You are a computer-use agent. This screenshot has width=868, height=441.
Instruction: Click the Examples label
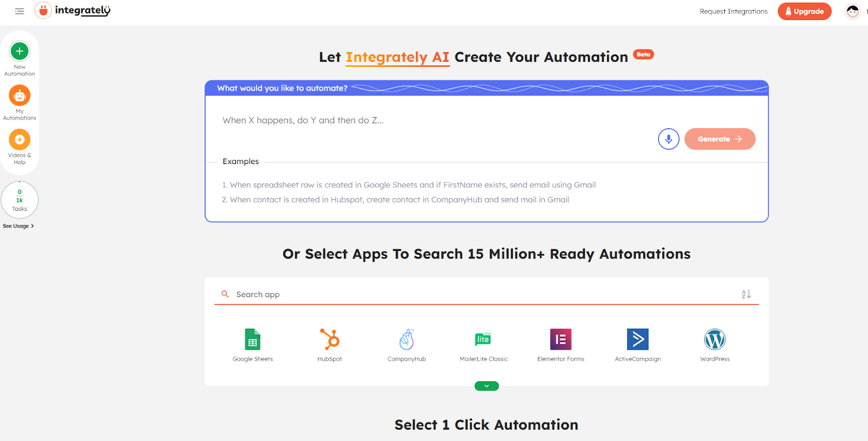point(241,161)
